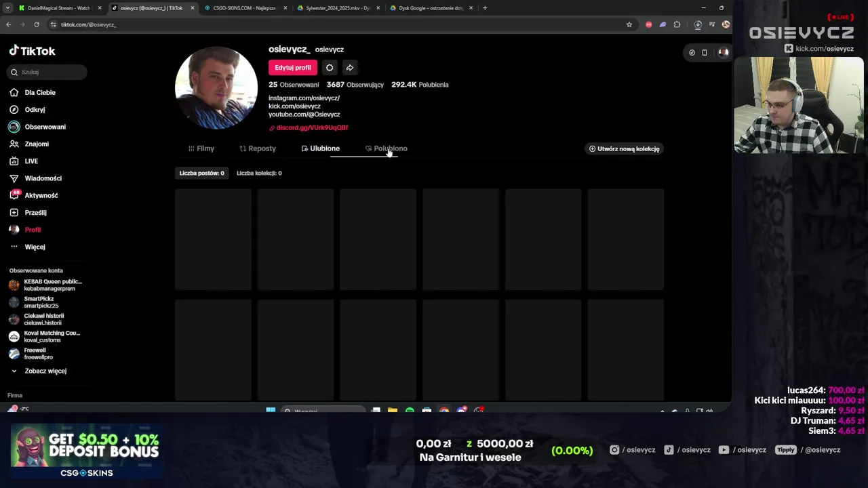Focus the Szukaj search field
This screenshot has width=868, height=488.
pos(47,72)
